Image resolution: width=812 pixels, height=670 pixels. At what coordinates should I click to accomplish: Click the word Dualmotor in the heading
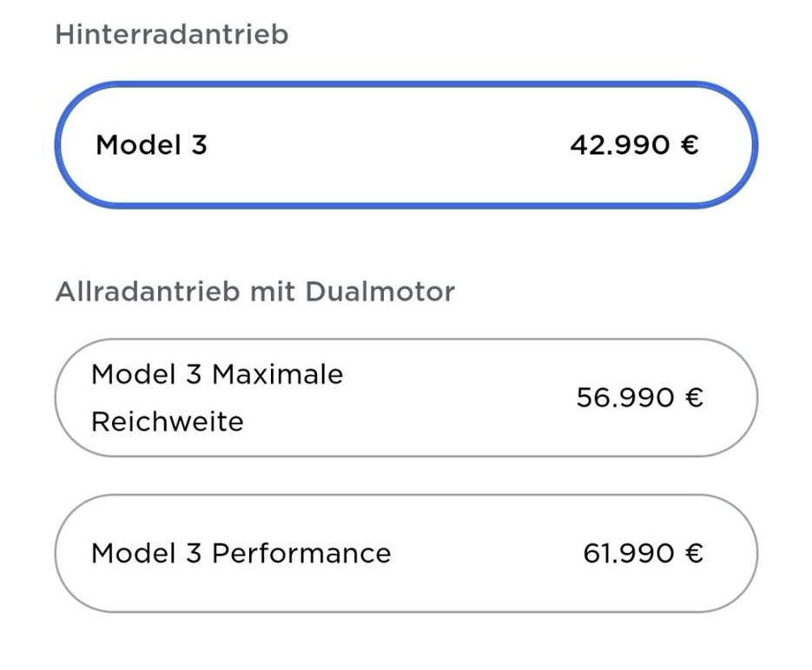[x=380, y=292]
